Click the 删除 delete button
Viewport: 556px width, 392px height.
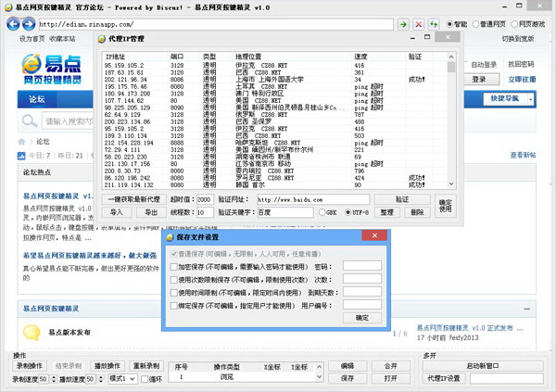click(417, 212)
